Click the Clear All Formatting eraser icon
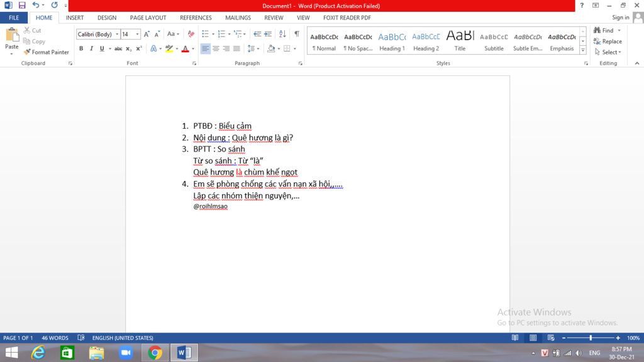The height and width of the screenshot is (362, 644). (191, 34)
